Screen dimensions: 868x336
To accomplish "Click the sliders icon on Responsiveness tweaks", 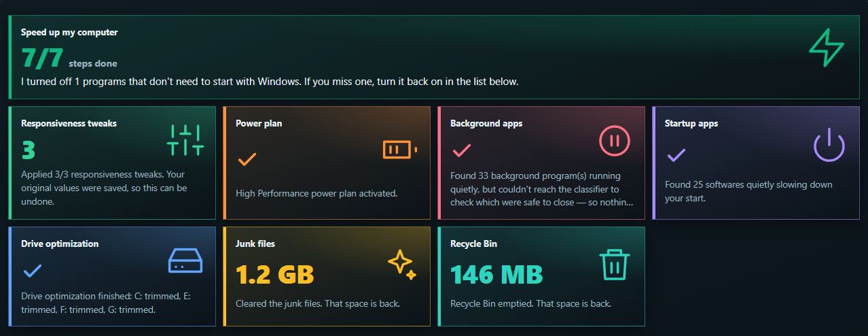I will tap(185, 140).
